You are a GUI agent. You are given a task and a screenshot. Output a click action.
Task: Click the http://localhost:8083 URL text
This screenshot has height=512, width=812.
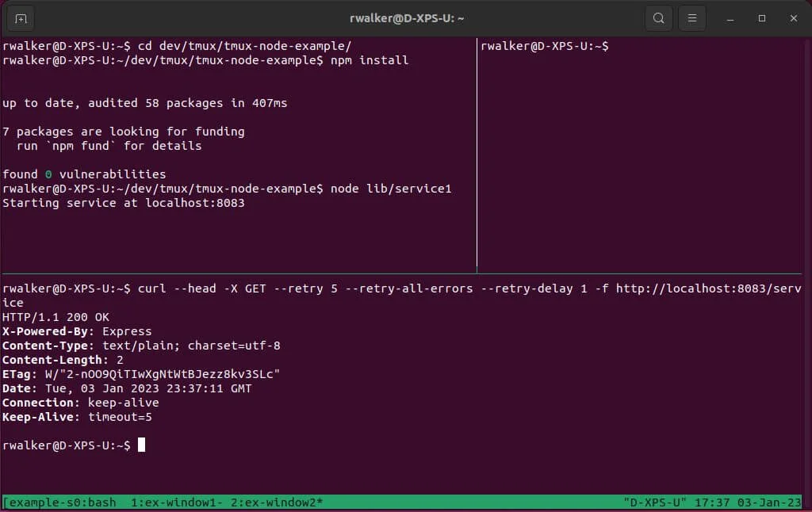[x=691, y=288]
